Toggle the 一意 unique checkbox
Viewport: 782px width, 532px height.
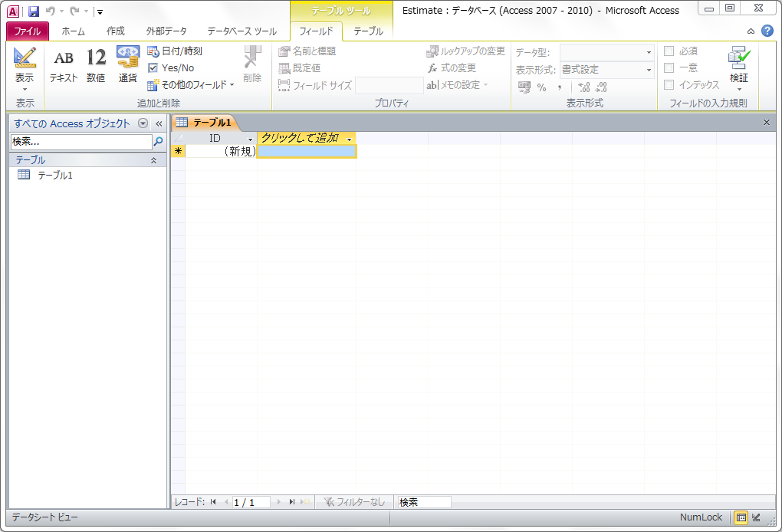669,67
